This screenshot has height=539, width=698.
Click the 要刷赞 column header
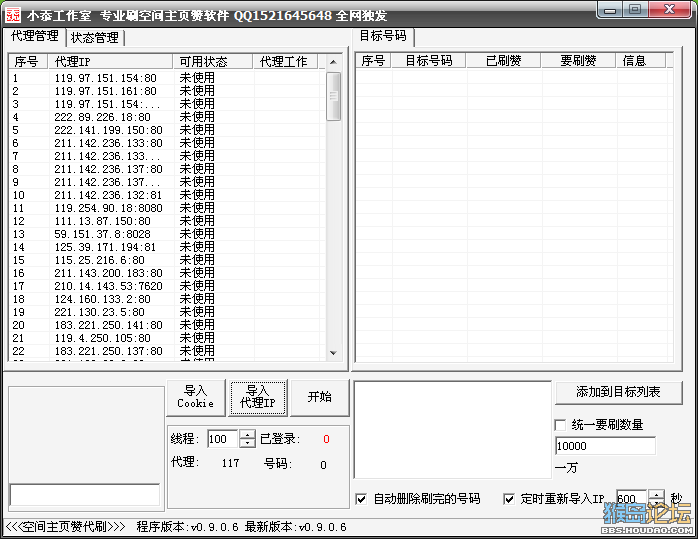[x=578, y=60]
